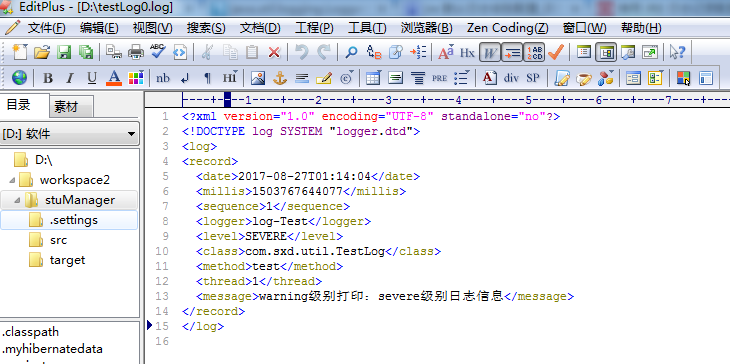This screenshot has width=730, height=364.
Task: Apply bold tag with B icon
Action: pos(47,78)
